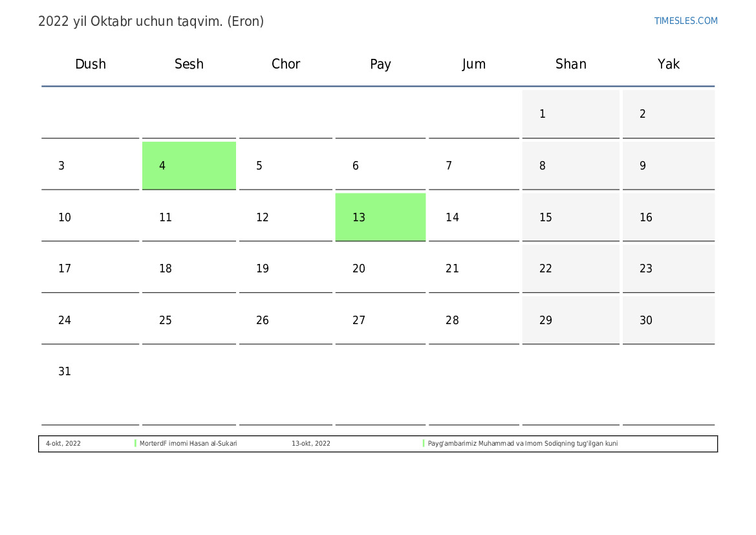Click the calendar title for Oktabr 2022
This screenshot has height=535, width=756.
151,21
